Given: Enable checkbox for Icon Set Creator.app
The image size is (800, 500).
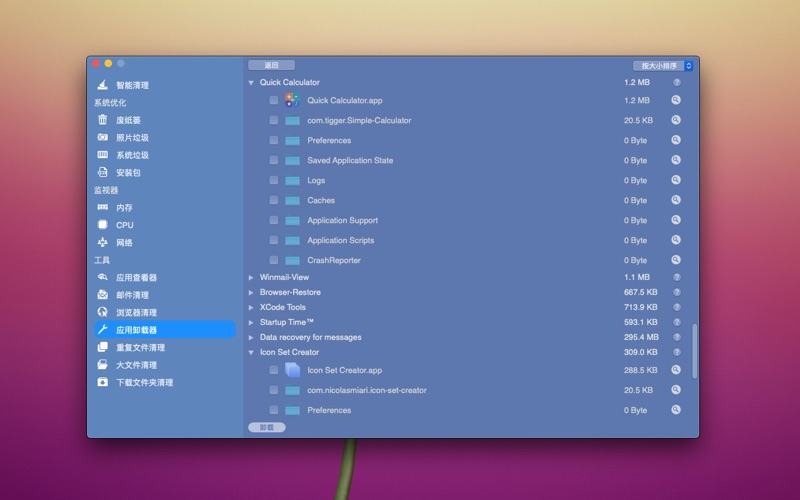Looking at the screenshot, I should [x=273, y=370].
